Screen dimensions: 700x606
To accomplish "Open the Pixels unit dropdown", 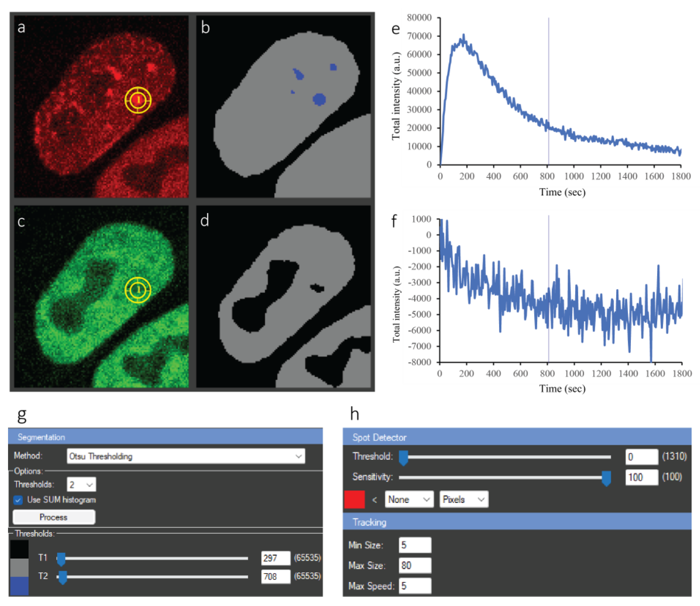I will pos(464,500).
